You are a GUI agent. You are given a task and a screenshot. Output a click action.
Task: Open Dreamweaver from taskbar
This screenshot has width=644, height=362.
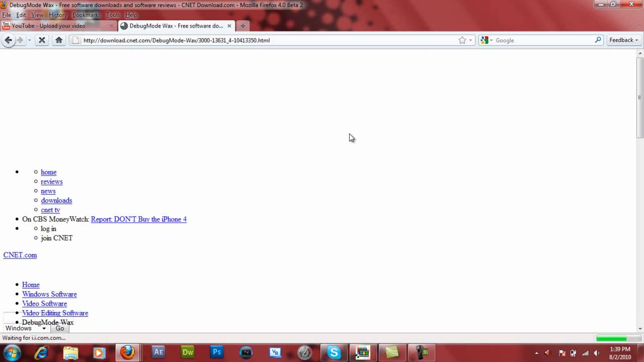(x=188, y=352)
